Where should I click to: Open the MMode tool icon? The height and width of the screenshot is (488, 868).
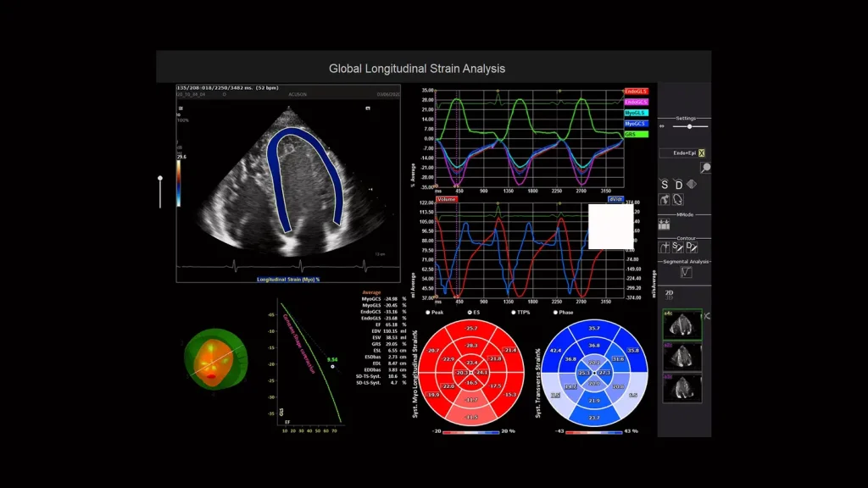[x=664, y=225]
